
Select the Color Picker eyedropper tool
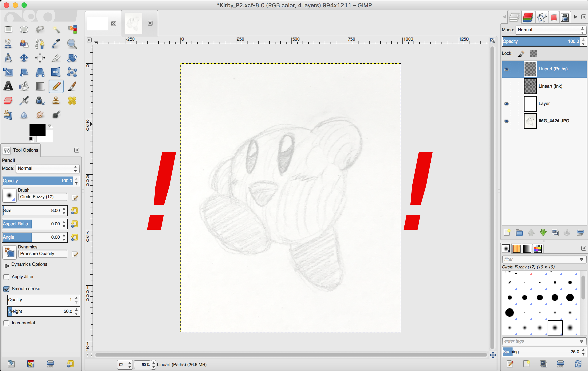click(56, 44)
